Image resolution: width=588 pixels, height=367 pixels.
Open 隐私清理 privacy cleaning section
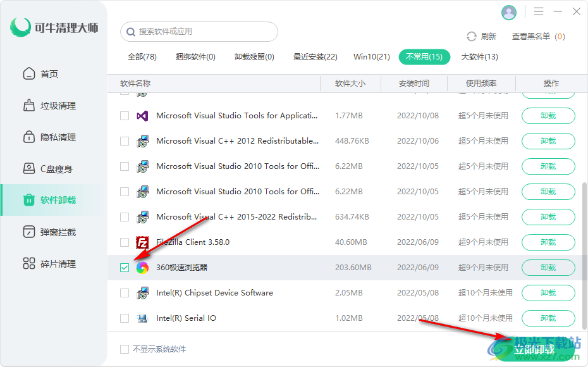pos(50,137)
